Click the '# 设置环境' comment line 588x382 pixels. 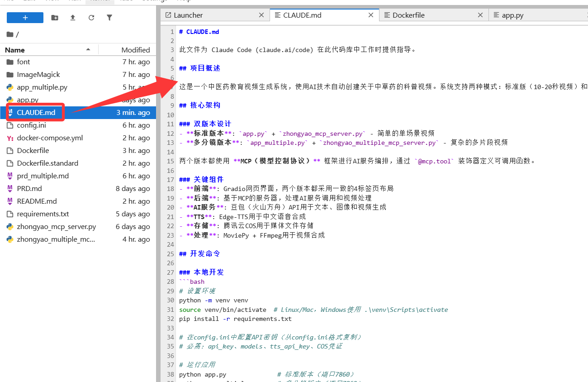tap(197, 291)
